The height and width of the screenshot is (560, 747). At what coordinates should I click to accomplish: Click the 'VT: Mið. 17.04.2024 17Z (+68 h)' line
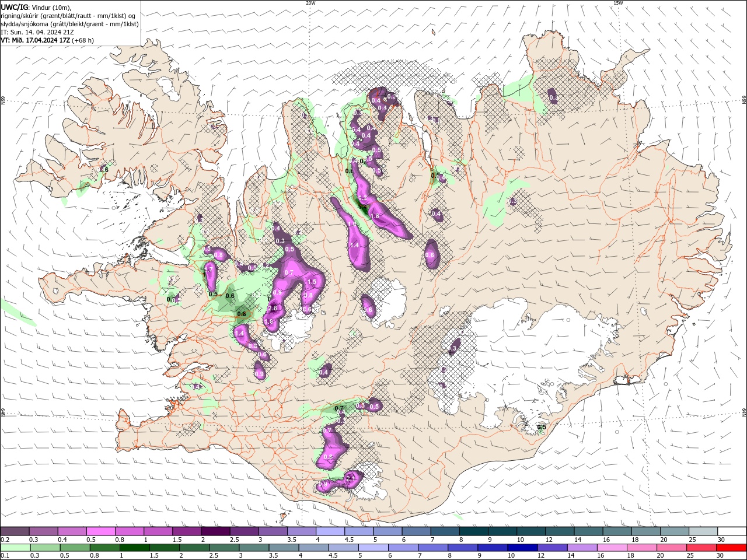47,40
